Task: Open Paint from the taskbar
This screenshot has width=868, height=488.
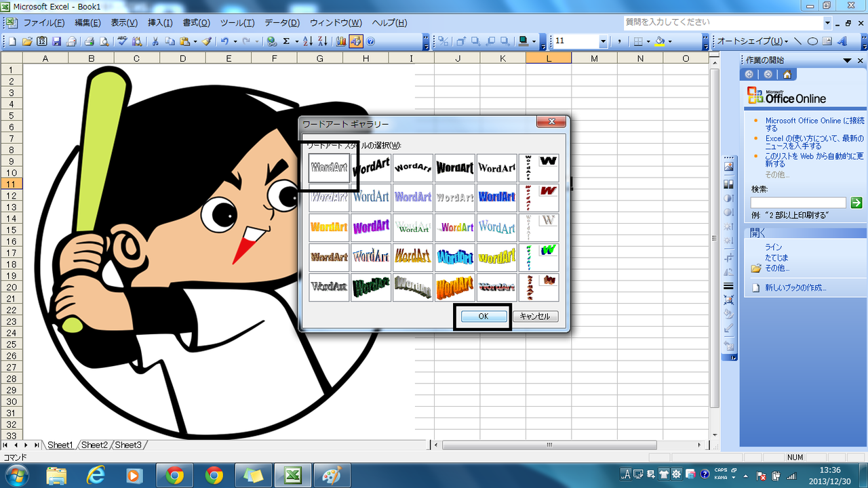Action: point(332,475)
